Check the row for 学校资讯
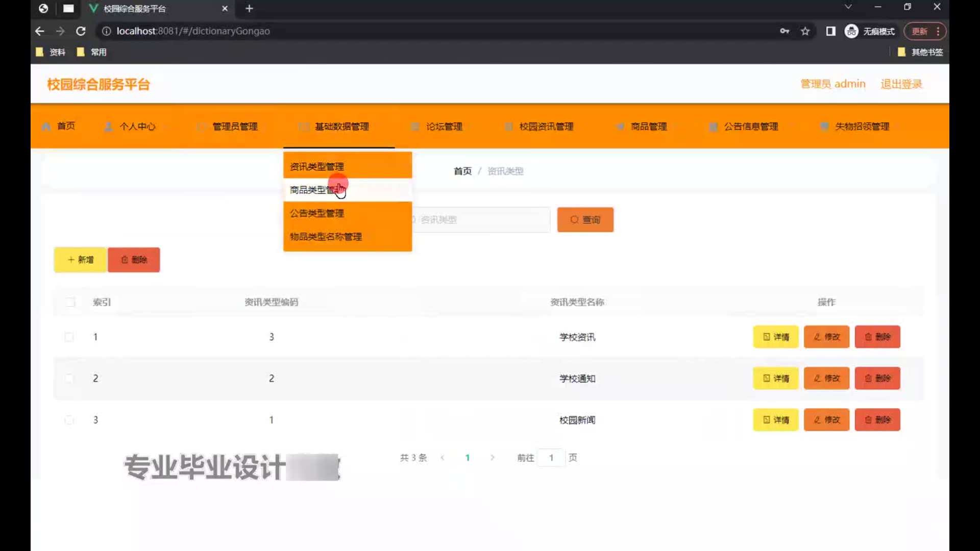This screenshot has width=980, height=551. tap(69, 337)
